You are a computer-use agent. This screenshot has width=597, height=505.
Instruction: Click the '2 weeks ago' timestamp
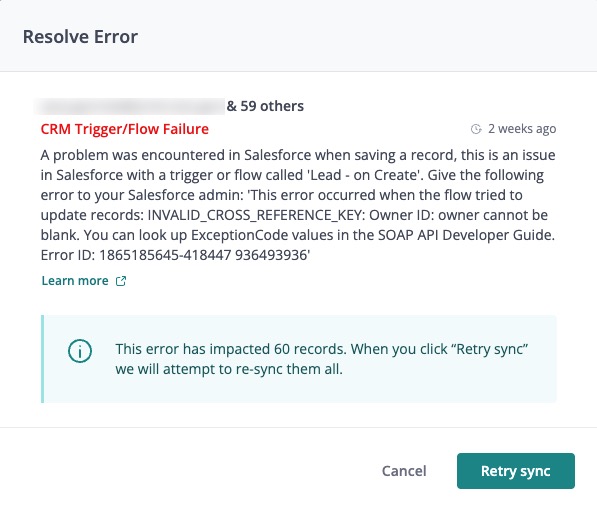coord(522,129)
